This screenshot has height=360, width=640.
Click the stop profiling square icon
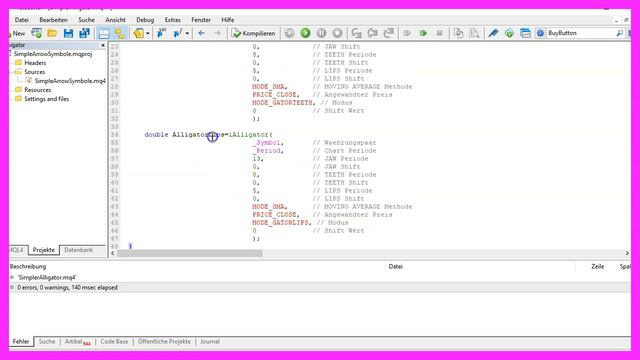pyautogui.click(x=439, y=33)
